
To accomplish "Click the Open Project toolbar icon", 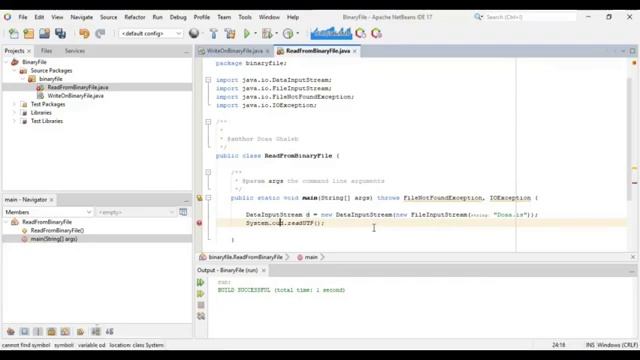I will pyautogui.click(x=44, y=33).
